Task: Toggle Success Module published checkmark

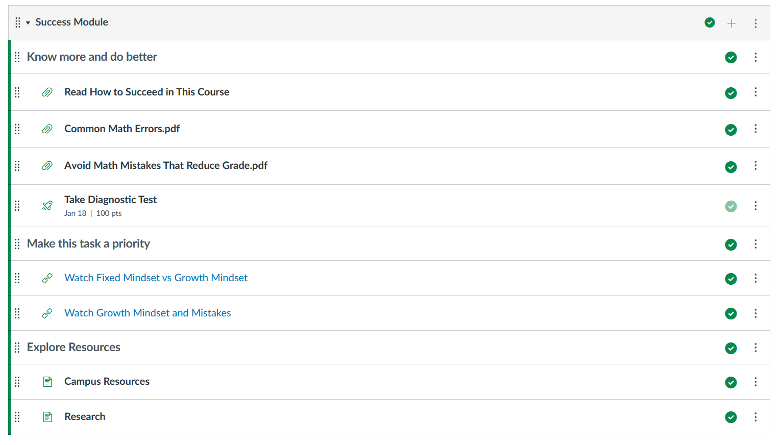Action: [710, 22]
